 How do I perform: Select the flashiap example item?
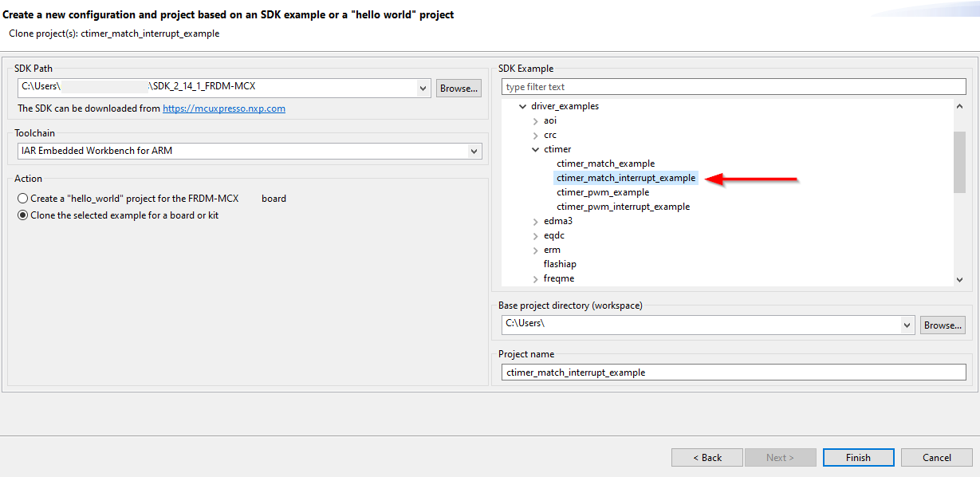[x=560, y=264]
